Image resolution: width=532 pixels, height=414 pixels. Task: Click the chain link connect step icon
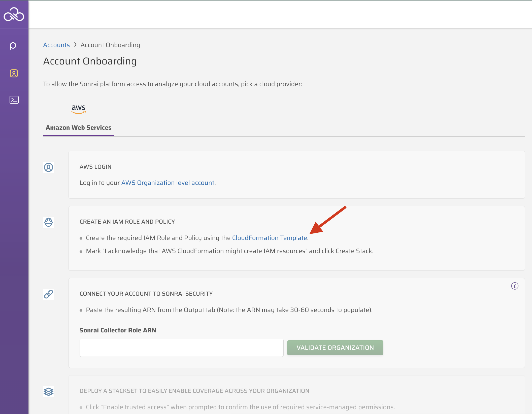[x=49, y=294]
